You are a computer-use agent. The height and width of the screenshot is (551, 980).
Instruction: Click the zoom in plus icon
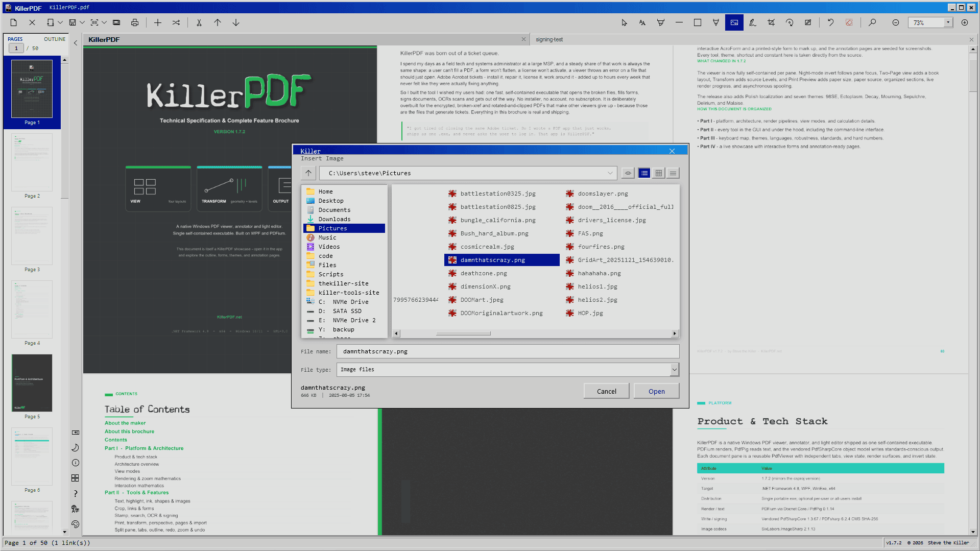point(965,22)
